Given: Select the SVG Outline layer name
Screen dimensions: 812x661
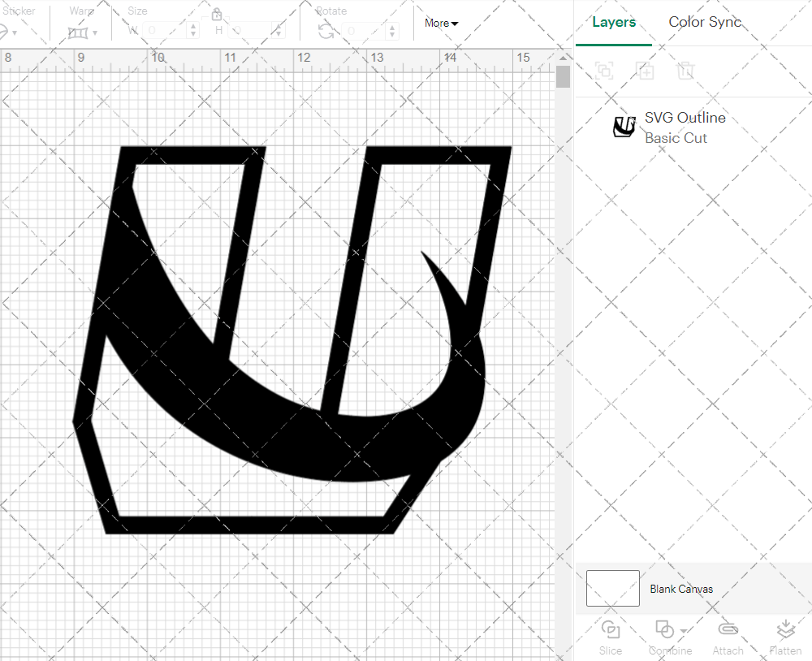Looking at the screenshot, I should 685,118.
